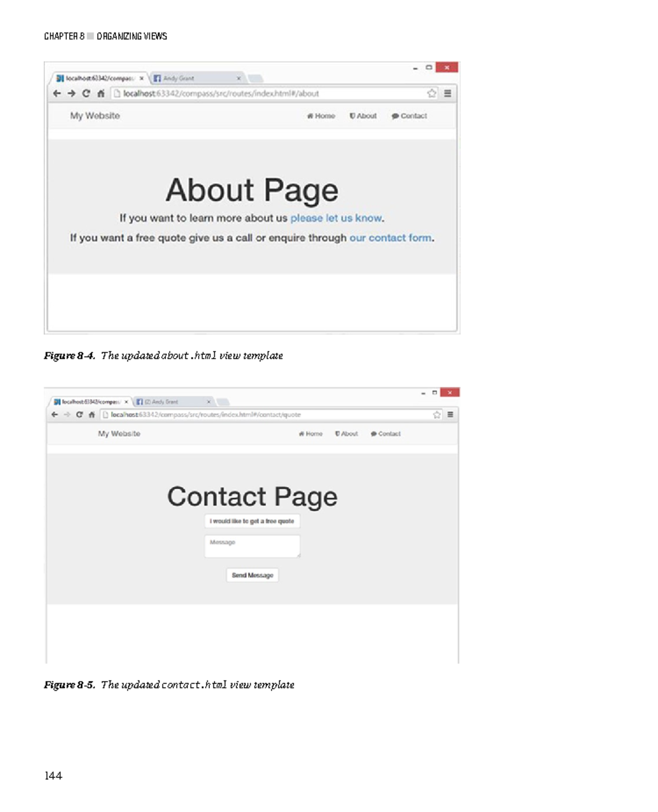Click the browser forward arrow icon
The image size is (658, 812).
tap(71, 93)
